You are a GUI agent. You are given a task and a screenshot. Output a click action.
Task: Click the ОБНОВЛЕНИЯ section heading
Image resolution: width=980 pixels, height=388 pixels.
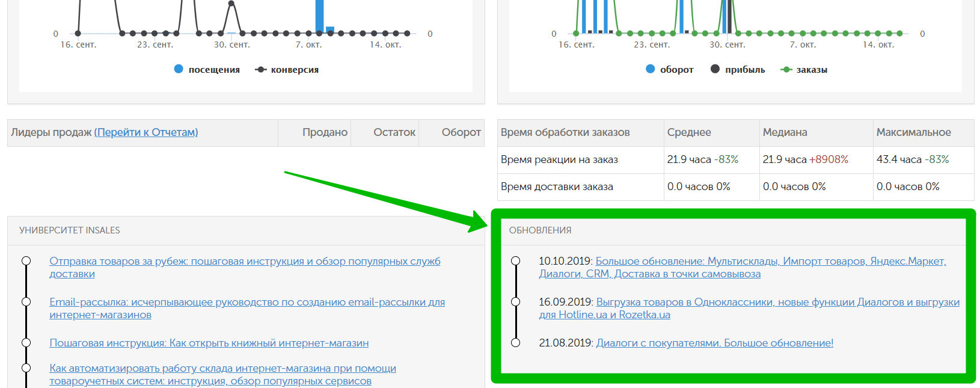pyautogui.click(x=540, y=230)
